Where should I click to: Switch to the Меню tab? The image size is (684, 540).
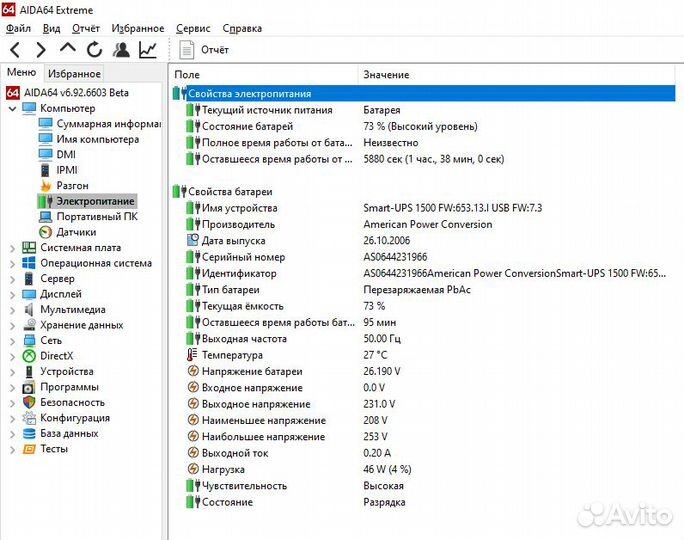[21, 72]
